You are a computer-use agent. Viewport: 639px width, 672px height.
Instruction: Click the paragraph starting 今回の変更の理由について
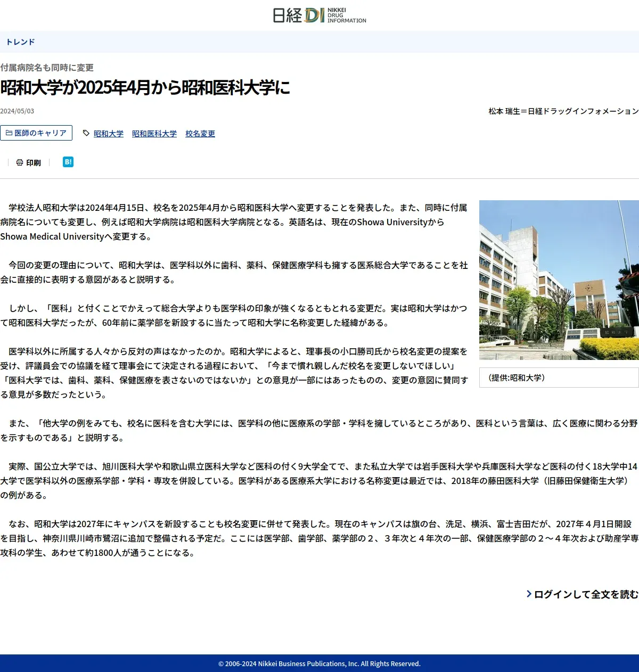[x=234, y=272]
